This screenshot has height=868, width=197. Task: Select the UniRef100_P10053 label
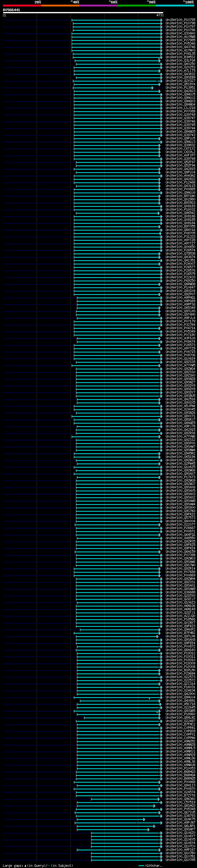180,768
